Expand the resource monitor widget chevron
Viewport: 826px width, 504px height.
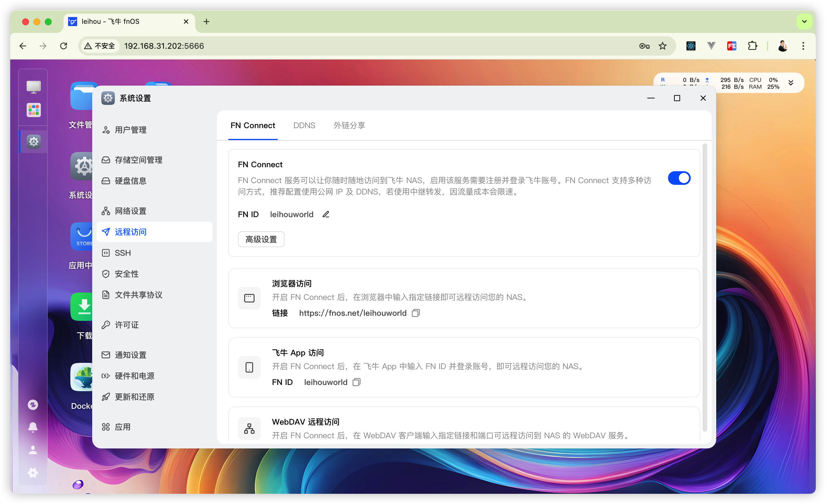(791, 83)
